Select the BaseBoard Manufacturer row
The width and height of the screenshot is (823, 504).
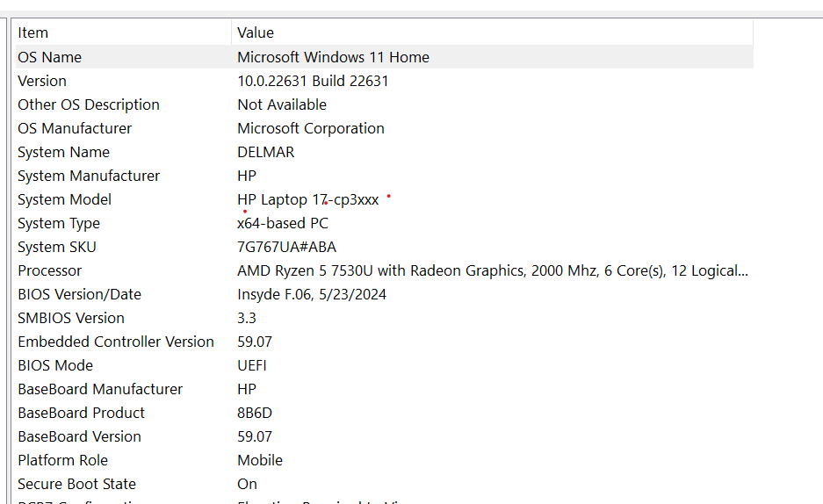[384, 389]
